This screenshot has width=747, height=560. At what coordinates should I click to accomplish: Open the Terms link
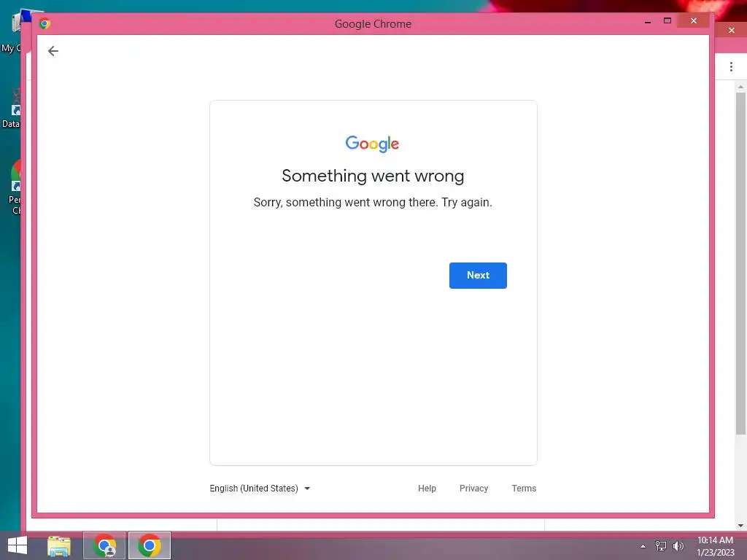[x=524, y=488]
